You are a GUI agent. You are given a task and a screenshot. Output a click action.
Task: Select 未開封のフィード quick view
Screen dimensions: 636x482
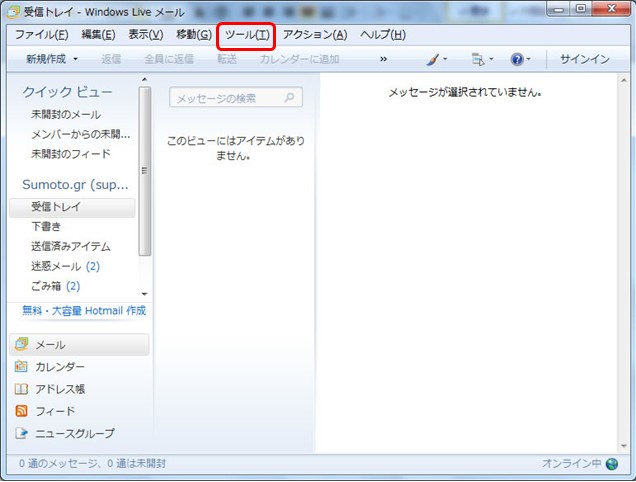[71, 154]
